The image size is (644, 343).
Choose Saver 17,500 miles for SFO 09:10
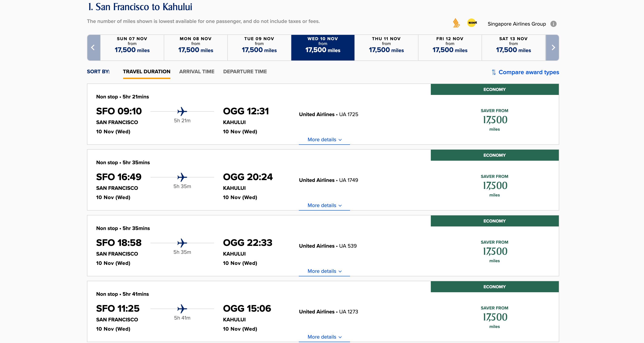click(495, 120)
